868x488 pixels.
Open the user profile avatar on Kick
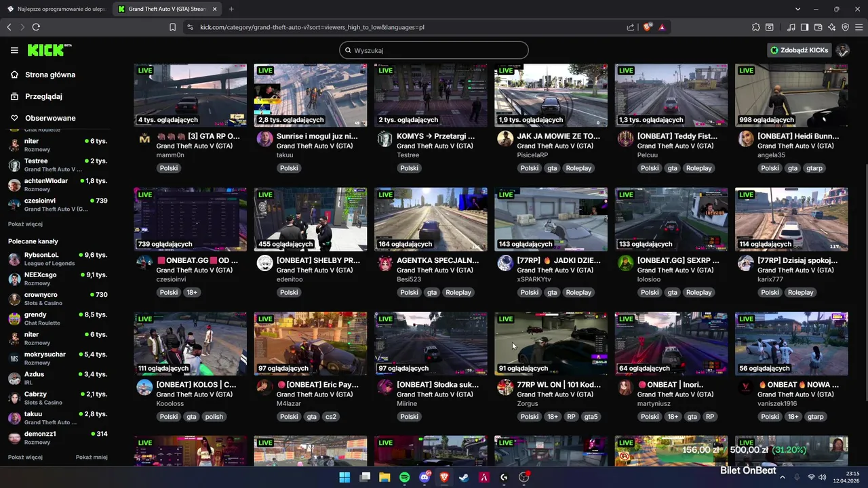tap(843, 50)
